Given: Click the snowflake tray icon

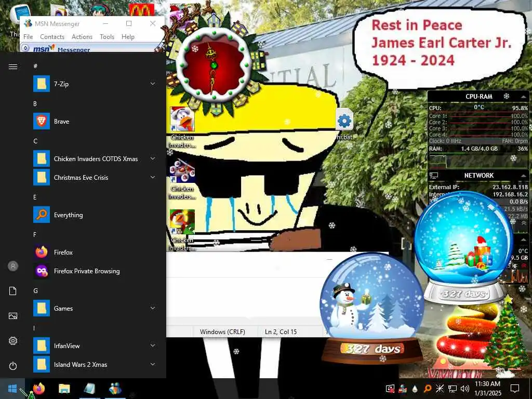Looking at the screenshot, I should point(440,389).
